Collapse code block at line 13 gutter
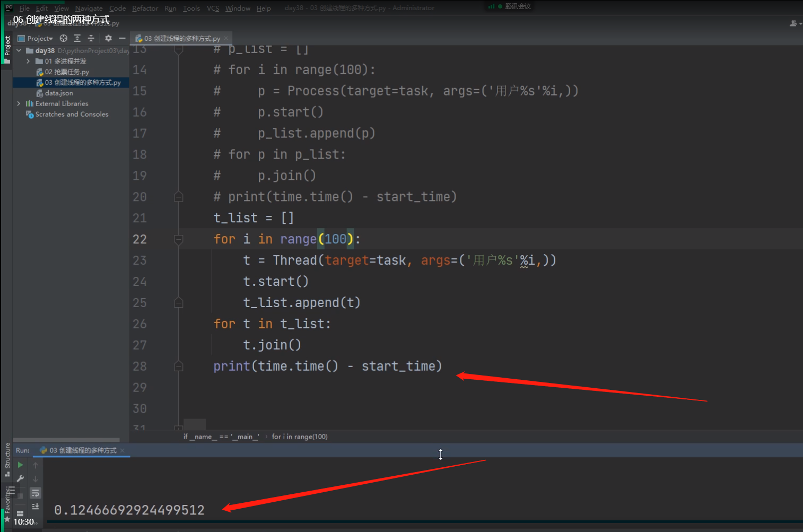This screenshot has height=532, width=803. point(179,50)
